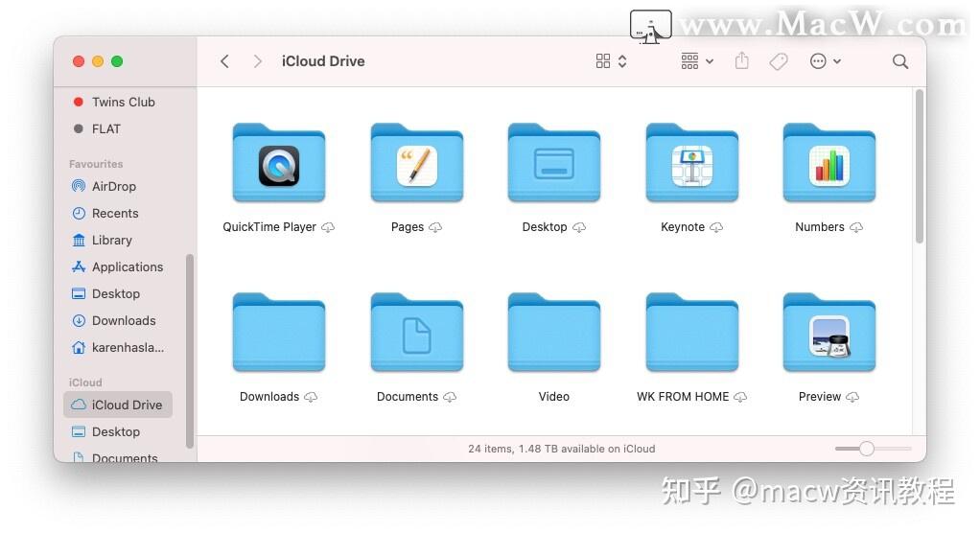980x533 pixels.
Task: Select the Numbers folder icon
Action: click(x=829, y=163)
